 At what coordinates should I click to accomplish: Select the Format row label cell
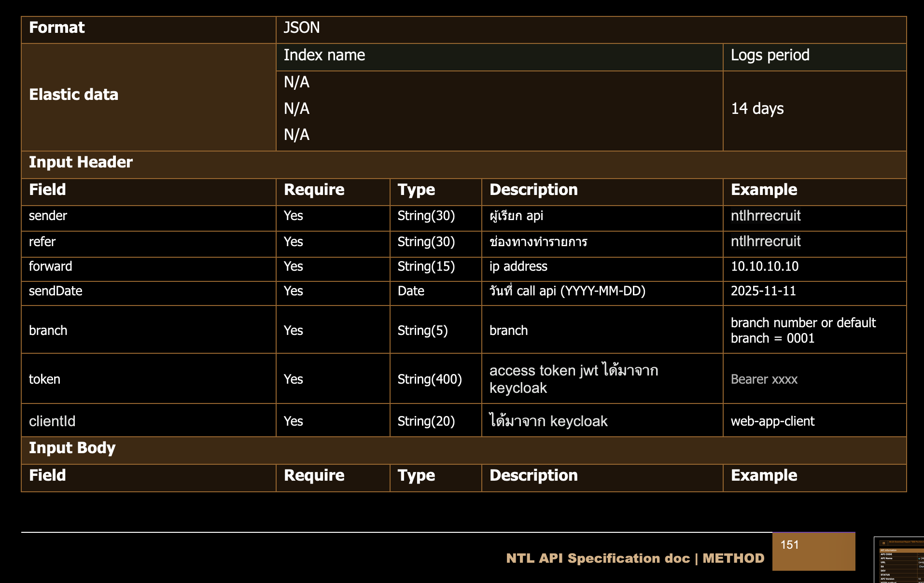coord(148,28)
